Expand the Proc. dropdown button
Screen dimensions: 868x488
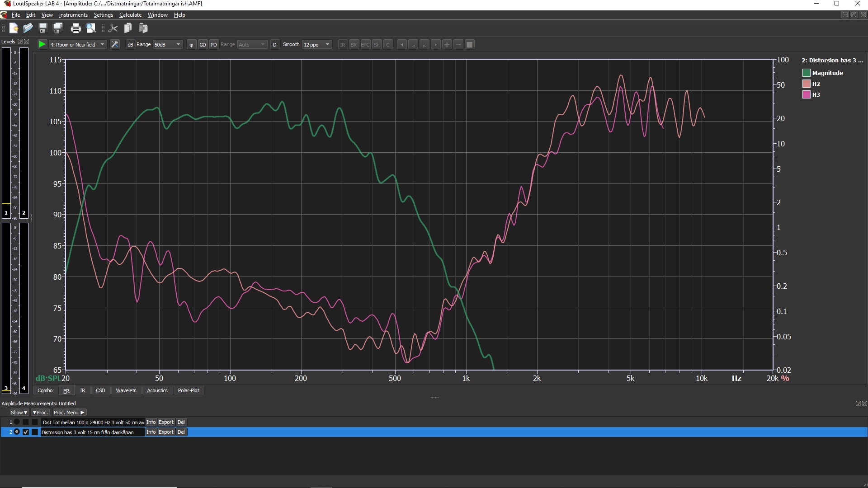(40, 413)
